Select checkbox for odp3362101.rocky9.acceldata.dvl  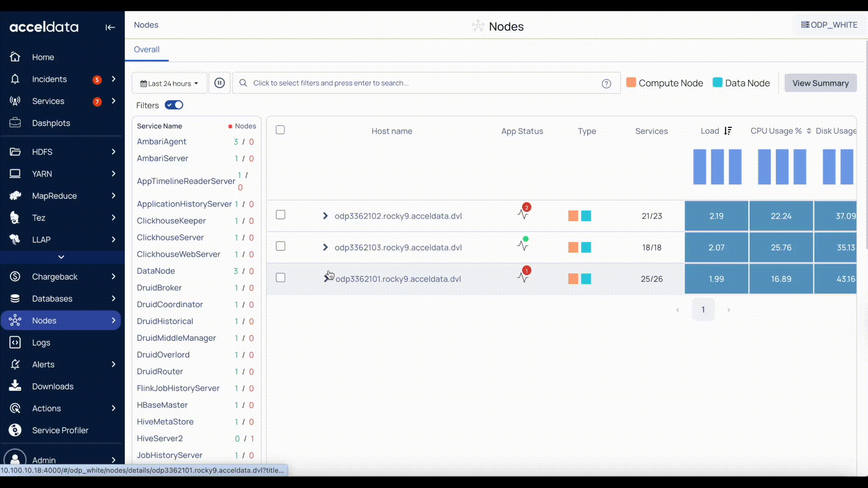(280, 277)
